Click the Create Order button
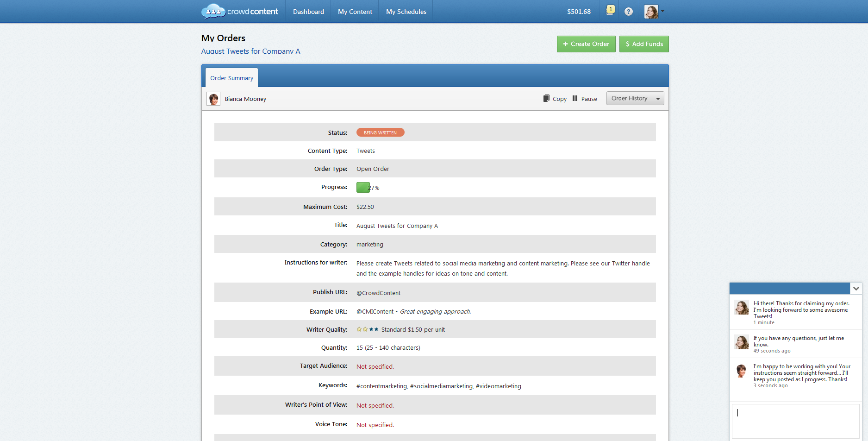The width and height of the screenshot is (868, 441). tap(586, 44)
